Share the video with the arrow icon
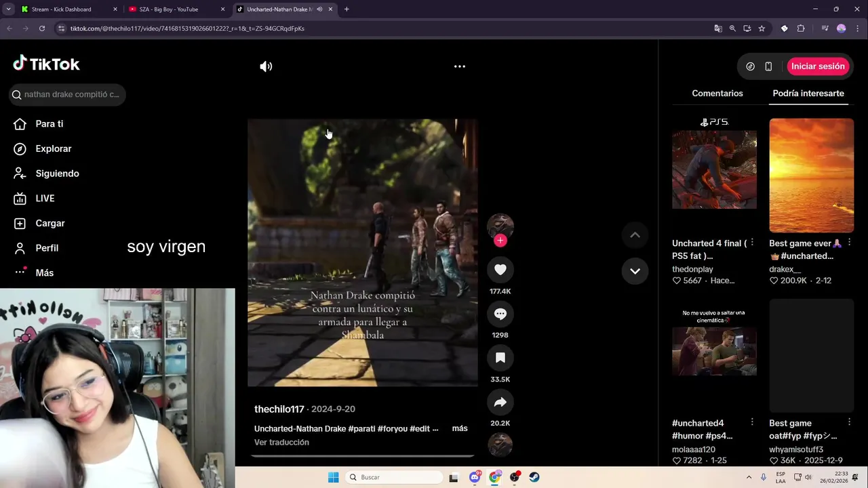The image size is (868, 488). (500, 402)
